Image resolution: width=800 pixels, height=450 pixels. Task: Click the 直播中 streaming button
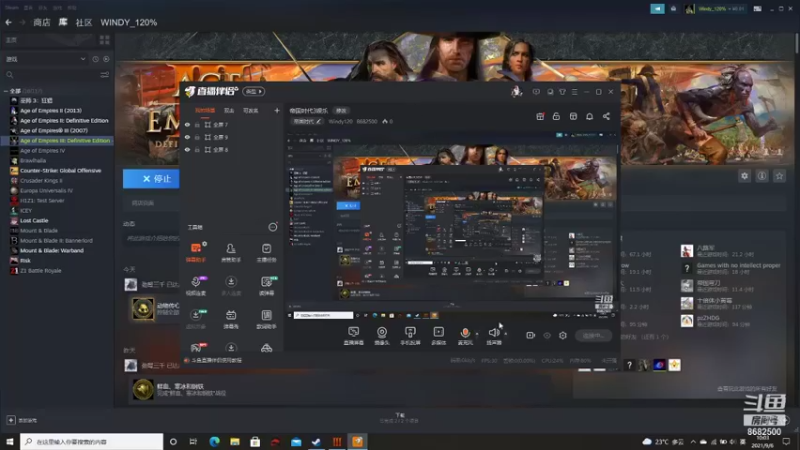point(593,336)
